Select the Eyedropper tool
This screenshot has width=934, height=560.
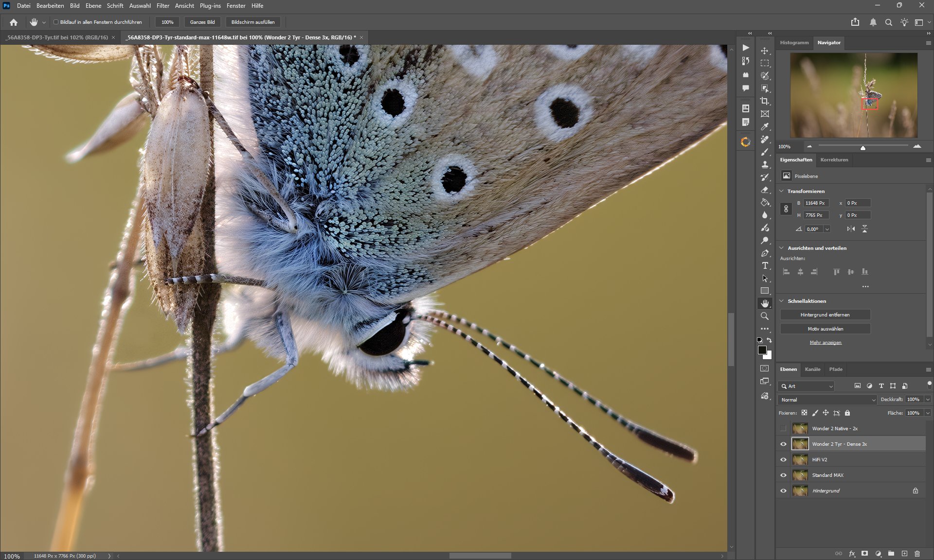pos(765,126)
